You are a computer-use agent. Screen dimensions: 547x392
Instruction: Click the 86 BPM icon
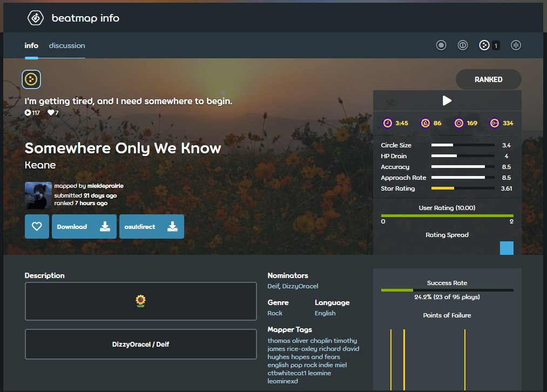click(426, 123)
